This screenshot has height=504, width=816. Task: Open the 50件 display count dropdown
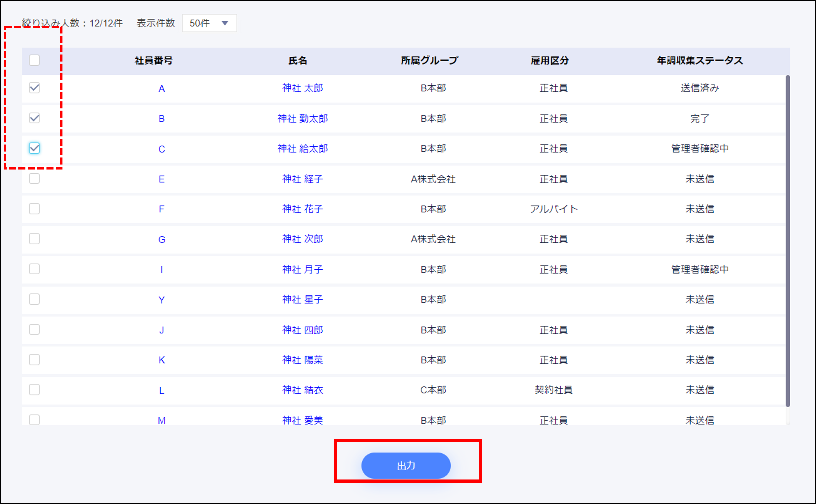[209, 23]
